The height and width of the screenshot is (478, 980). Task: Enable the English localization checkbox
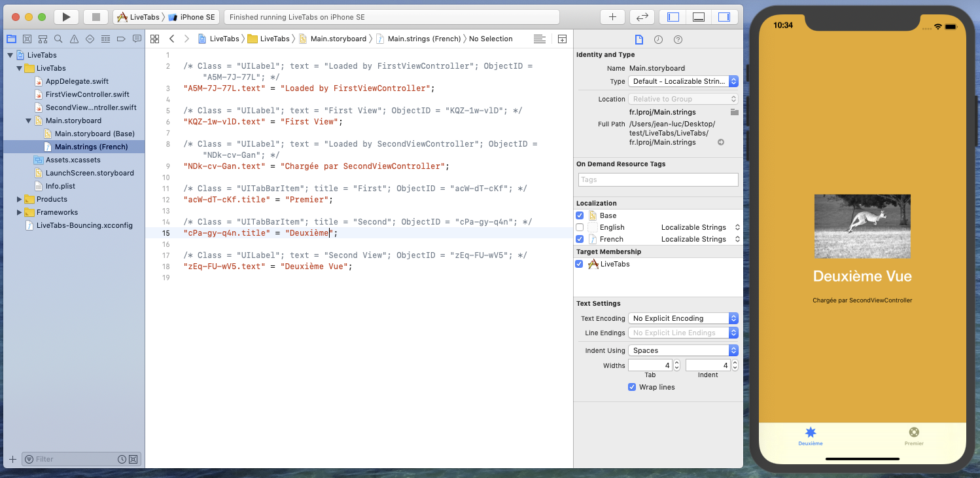(x=580, y=227)
